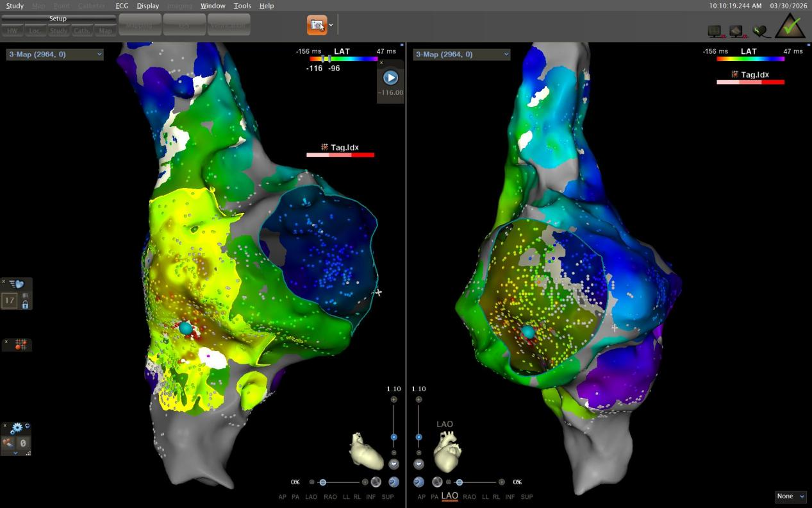The image size is (812, 508).
Task: Open the right pane 3-Map dropdown
Action: [x=462, y=55]
